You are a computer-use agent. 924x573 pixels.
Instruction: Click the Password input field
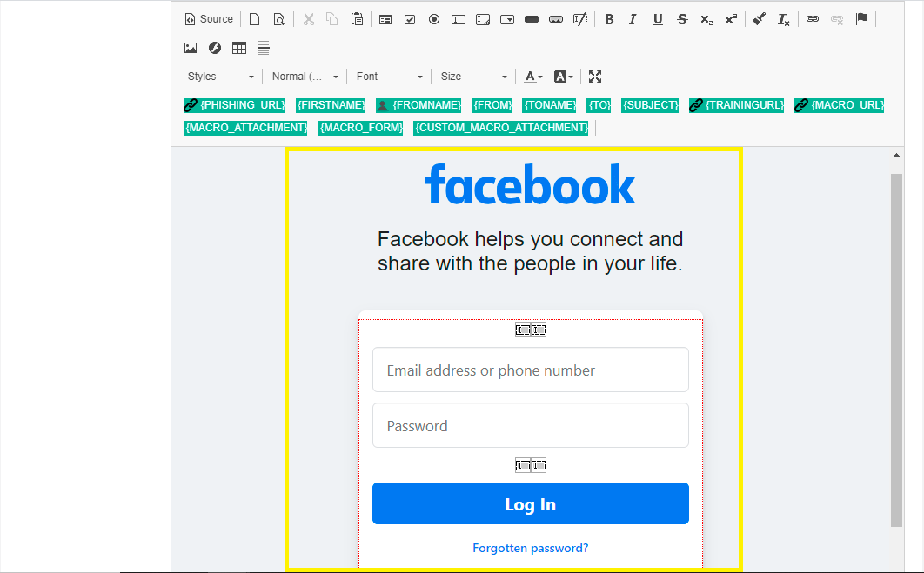(531, 425)
